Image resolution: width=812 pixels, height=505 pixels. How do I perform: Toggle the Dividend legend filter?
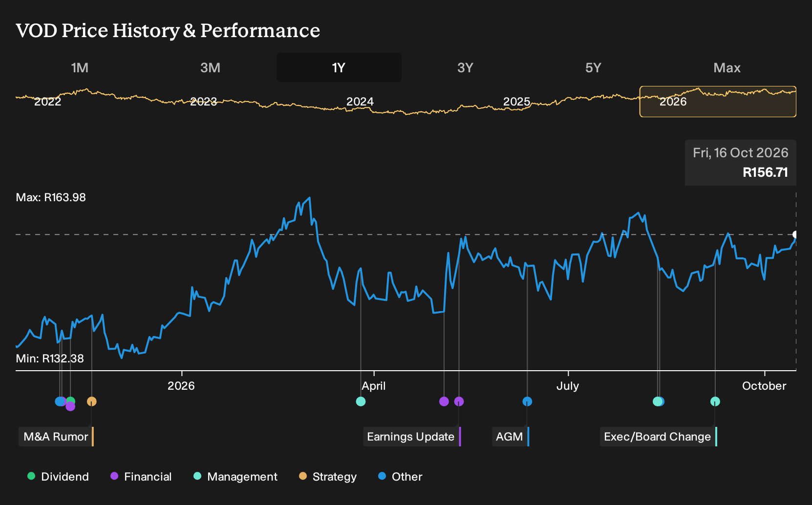58,477
